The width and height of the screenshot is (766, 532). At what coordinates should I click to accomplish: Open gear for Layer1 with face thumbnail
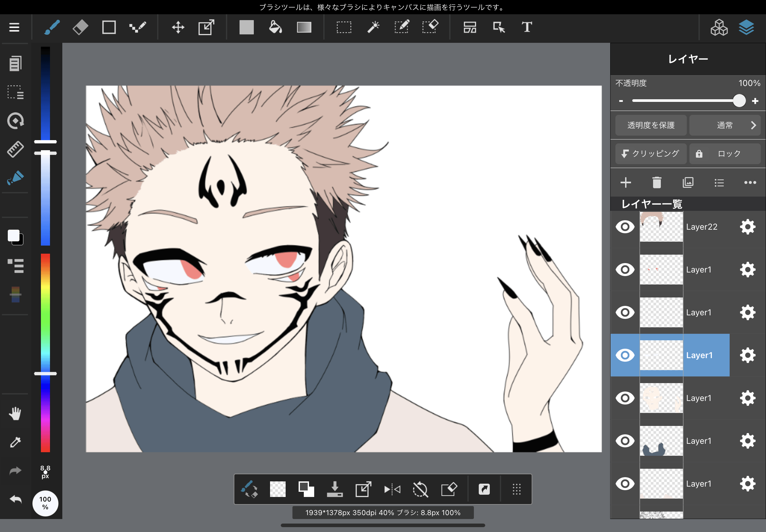747,398
